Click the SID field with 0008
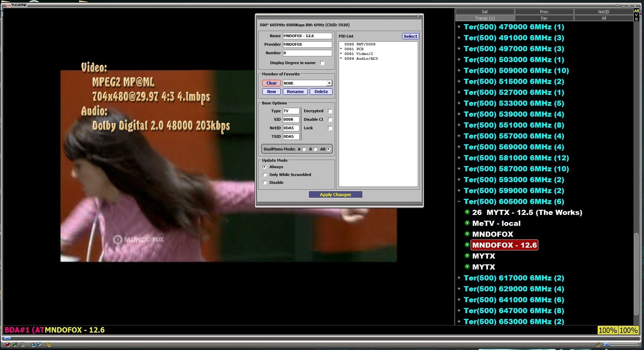 (291, 119)
